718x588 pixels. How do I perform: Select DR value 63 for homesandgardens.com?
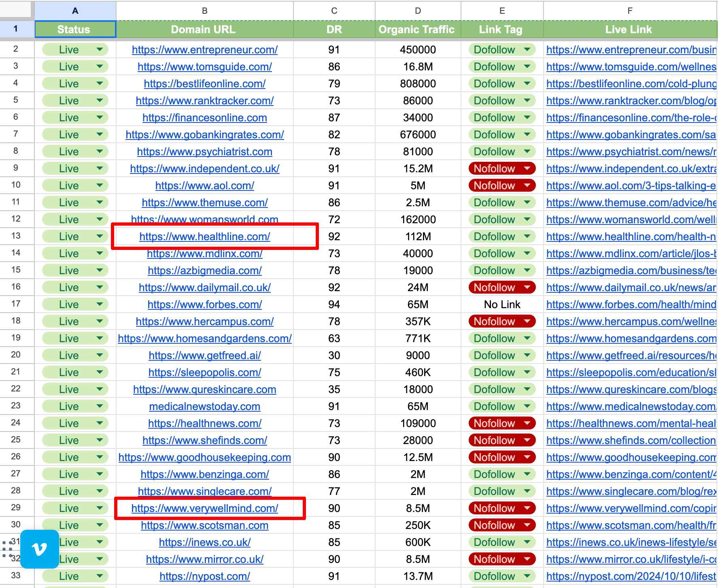click(x=334, y=338)
